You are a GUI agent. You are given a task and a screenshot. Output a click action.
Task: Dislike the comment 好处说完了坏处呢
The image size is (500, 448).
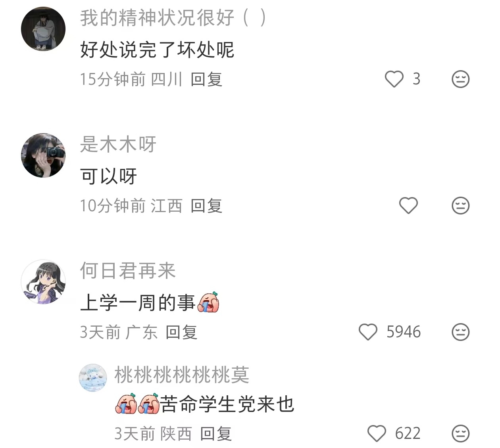[461, 79]
